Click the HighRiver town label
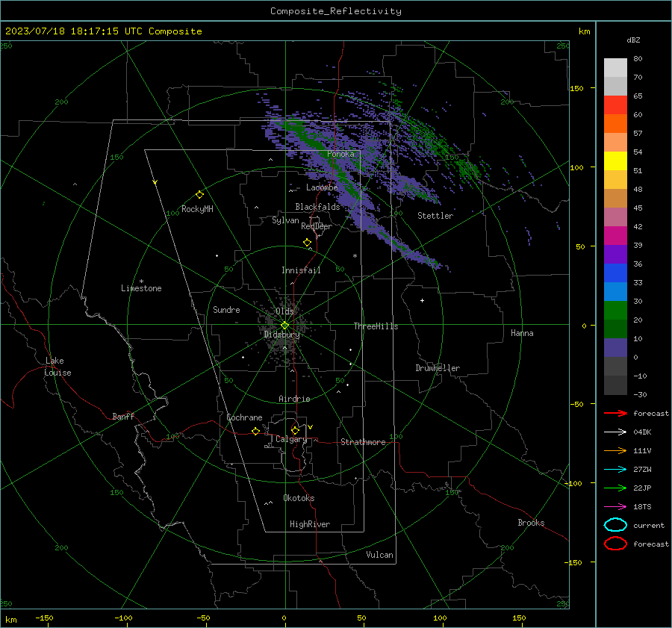This screenshot has height=628, width=672. point(310,524)
